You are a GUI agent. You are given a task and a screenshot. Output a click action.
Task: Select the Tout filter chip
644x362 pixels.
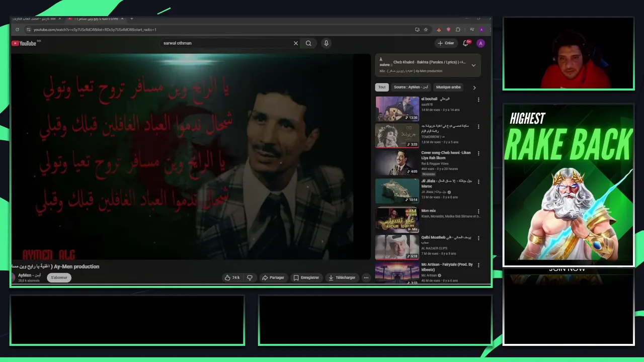point(382,87)
